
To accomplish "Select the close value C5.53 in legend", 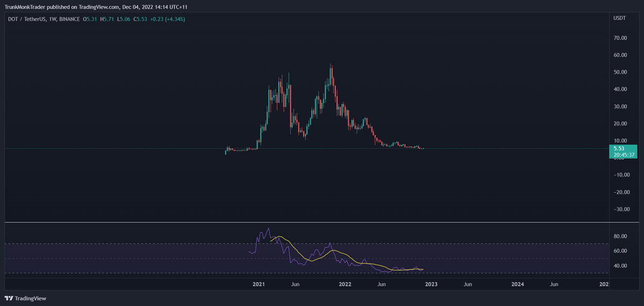I will click(140, 19).
